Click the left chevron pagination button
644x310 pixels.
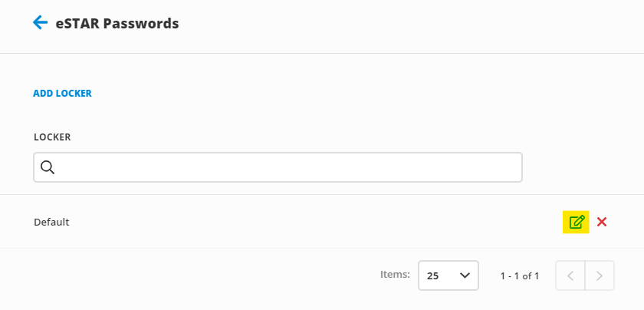(570, 275)
